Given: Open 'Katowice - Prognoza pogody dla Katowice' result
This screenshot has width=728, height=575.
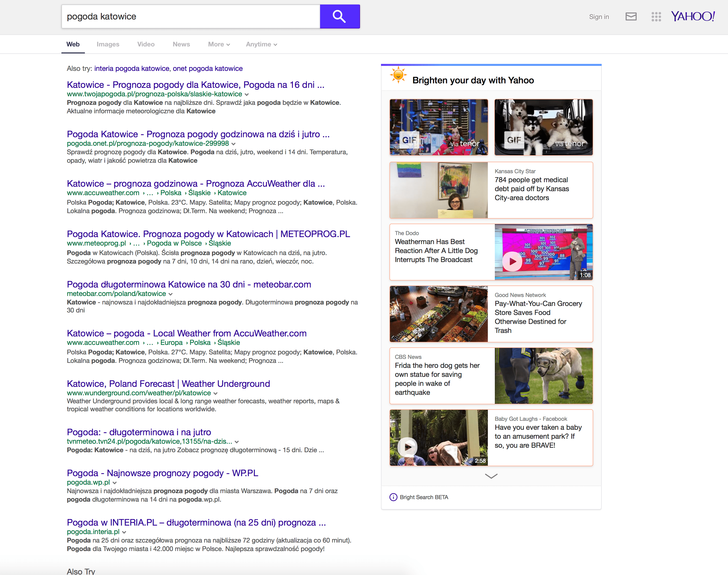Looking at the screenshot, I should (x=196, y=85).
